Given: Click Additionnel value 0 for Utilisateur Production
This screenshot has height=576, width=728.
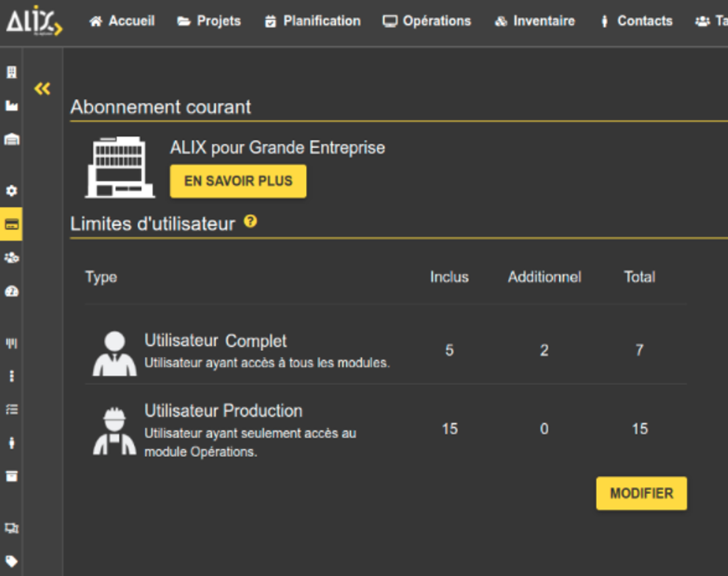Looking at the screenshot, I should click(544, 429).
